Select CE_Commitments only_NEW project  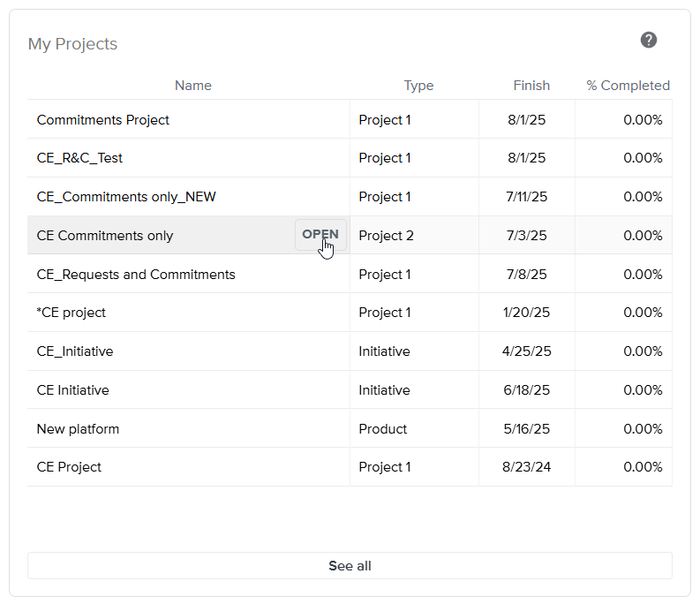click(126, 197)
